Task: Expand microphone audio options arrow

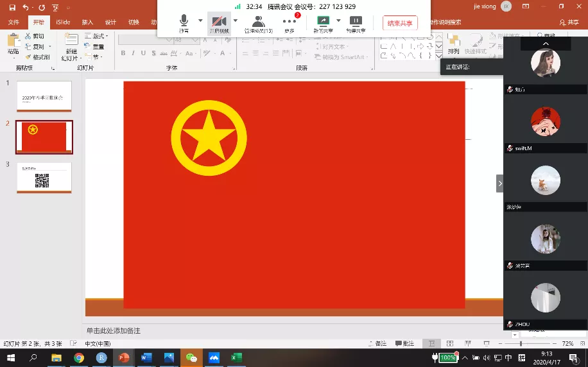Action: point(200,21)
